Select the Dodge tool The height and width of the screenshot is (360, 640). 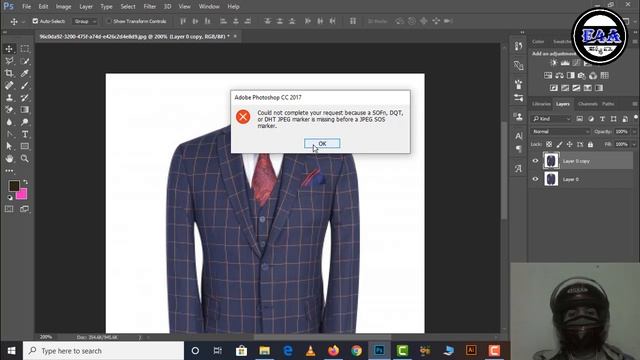click(24, 122)
